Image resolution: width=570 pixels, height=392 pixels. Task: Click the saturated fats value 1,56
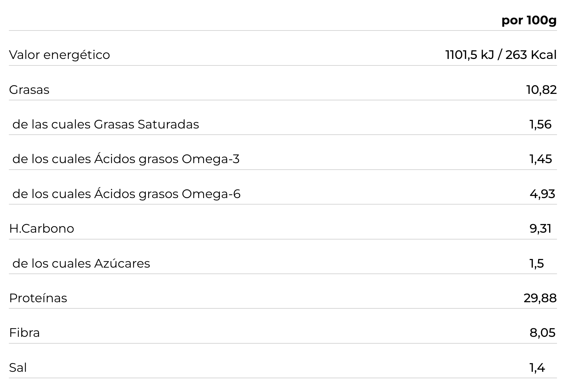pyautogui.click(x=540, y=124)
